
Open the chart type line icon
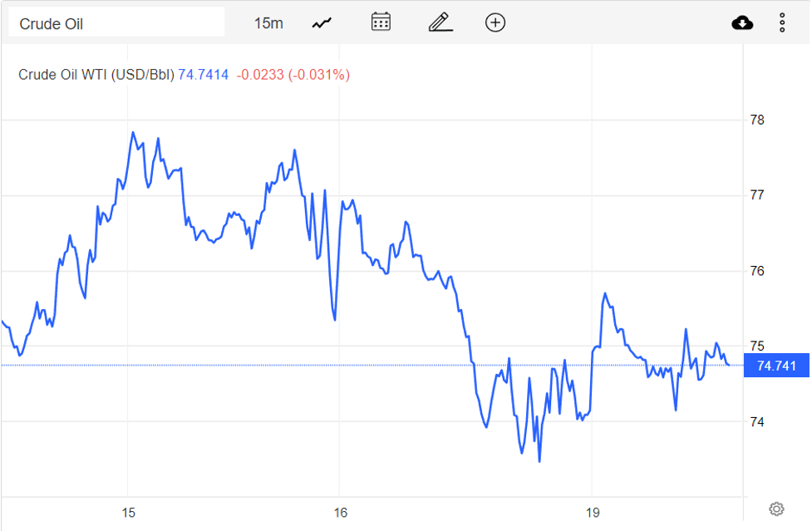click(322, 23)
